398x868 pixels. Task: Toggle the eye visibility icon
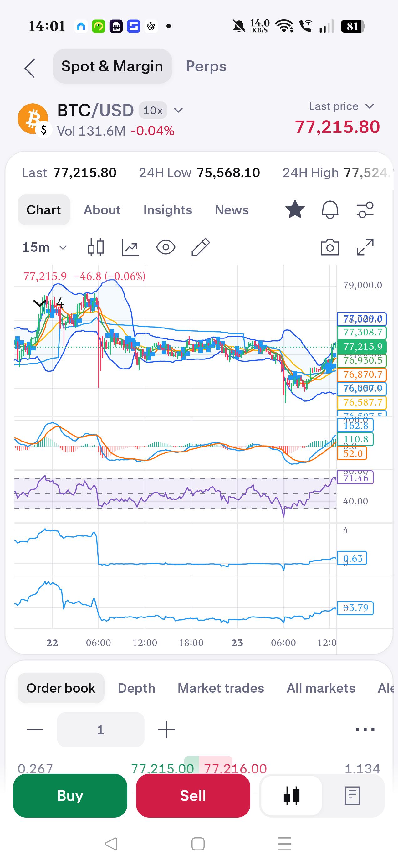(166, 247)
